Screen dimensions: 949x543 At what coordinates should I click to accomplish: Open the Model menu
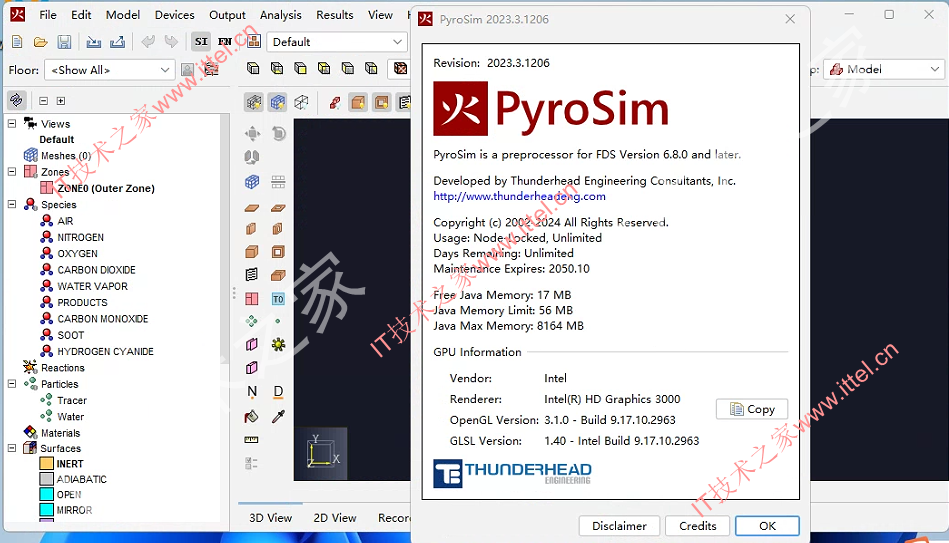click(x=123, y=15)
